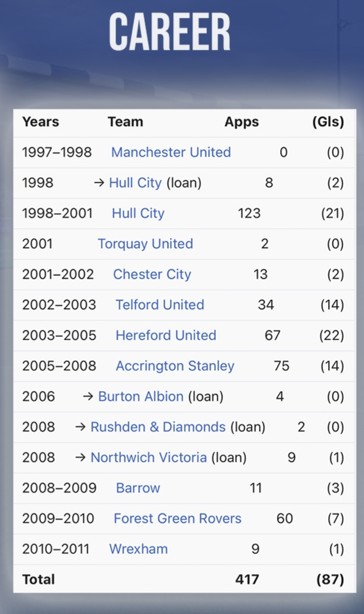Click the Gls column header

click(328, 122)
